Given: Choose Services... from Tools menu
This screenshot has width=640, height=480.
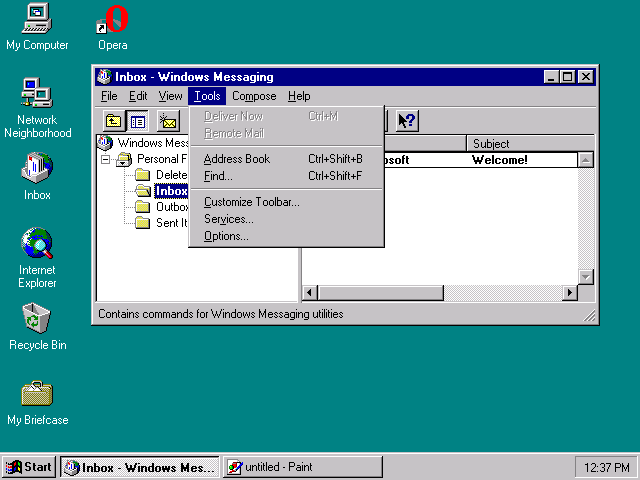Looking at the screenshot, I should pyautogui.click(x=287, y=219).
